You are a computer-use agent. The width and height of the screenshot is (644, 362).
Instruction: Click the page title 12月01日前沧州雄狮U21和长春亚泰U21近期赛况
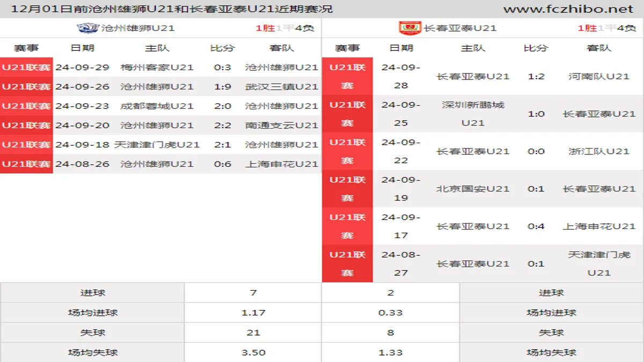tap(172, 9)
